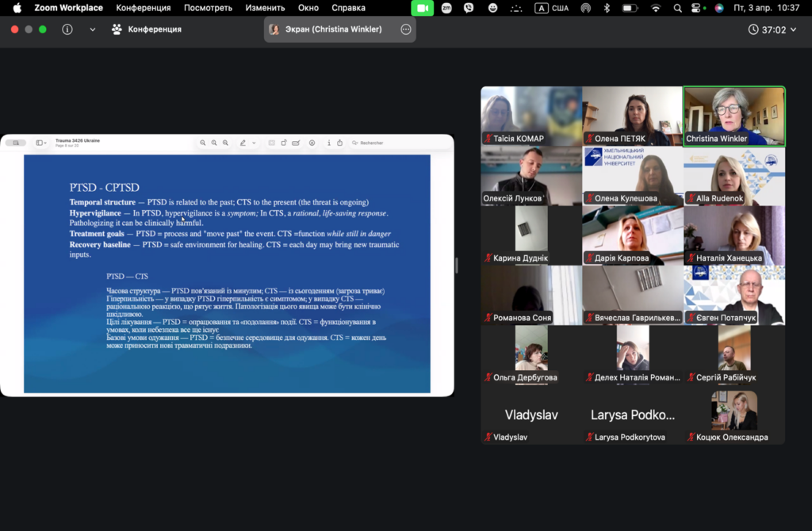Viewport: 812px width, 531px height.
Task: Click the green Zoom camera menu bar icon
Action: (x=423, y=8)
